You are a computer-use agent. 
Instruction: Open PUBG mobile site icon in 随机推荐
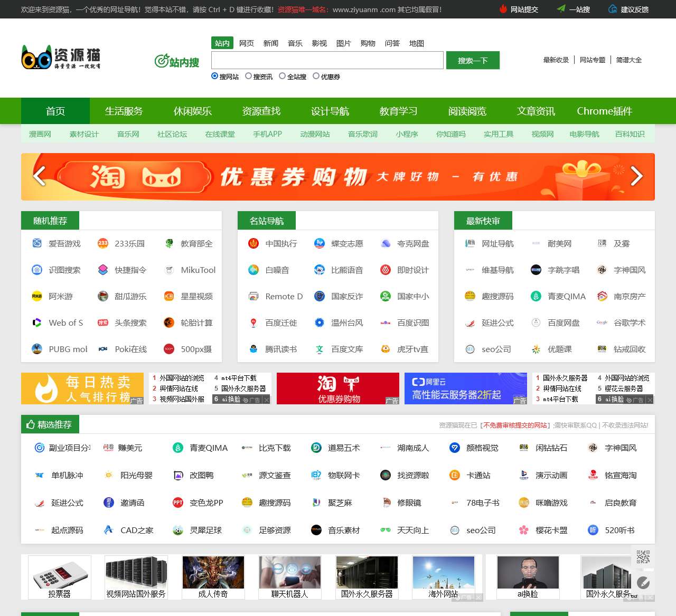coord(36,349)
